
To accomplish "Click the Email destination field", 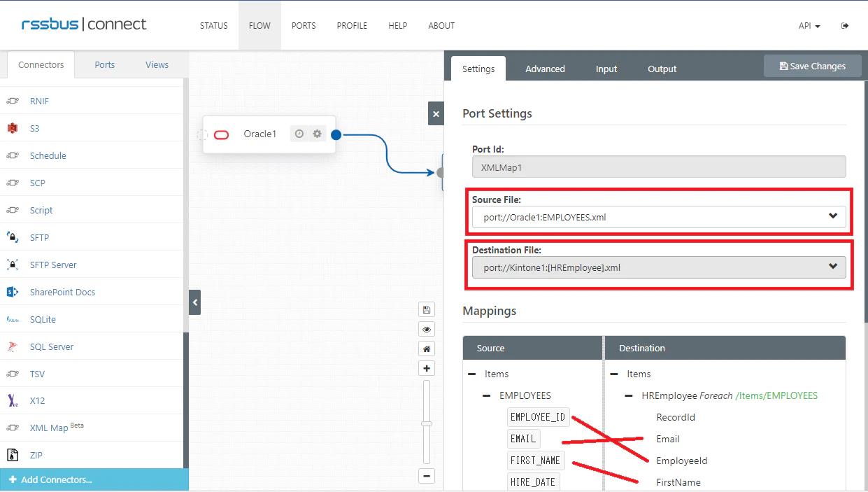I will click(668, 440).
